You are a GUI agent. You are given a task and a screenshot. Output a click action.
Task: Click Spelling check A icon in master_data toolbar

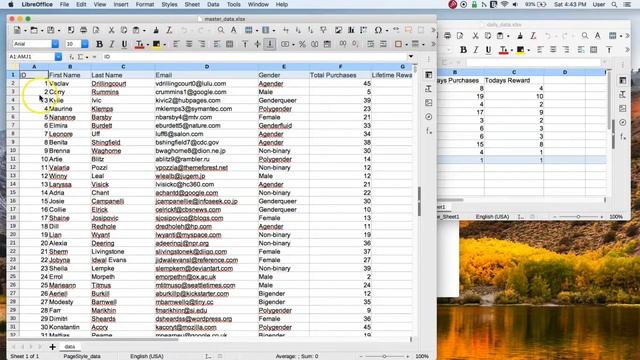pyautogui.click(x=233, y=30)
